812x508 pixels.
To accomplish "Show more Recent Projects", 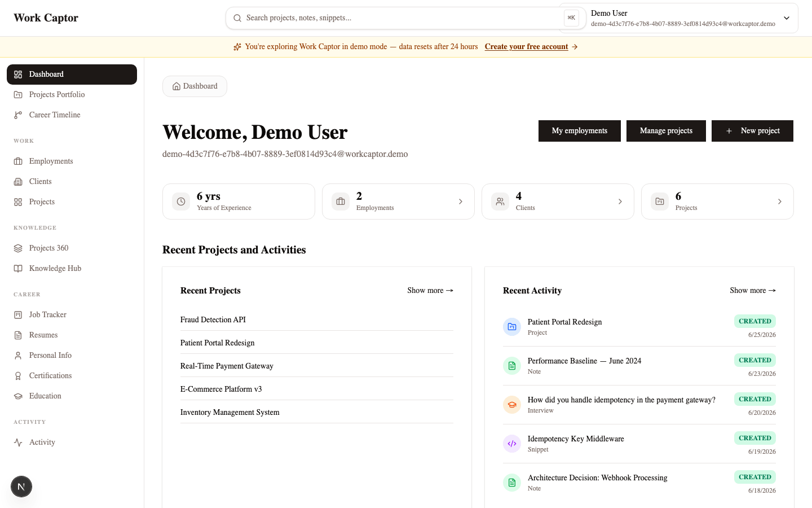I will (430, 291).
